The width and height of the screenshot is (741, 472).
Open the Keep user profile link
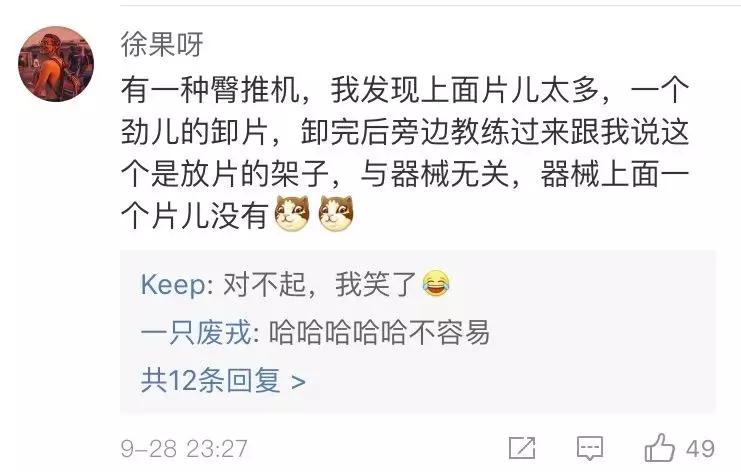click(173, 285)
